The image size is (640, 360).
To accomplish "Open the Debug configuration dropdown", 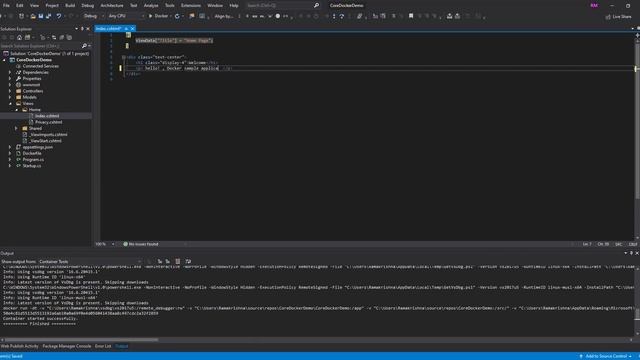I will coord(93,16).
